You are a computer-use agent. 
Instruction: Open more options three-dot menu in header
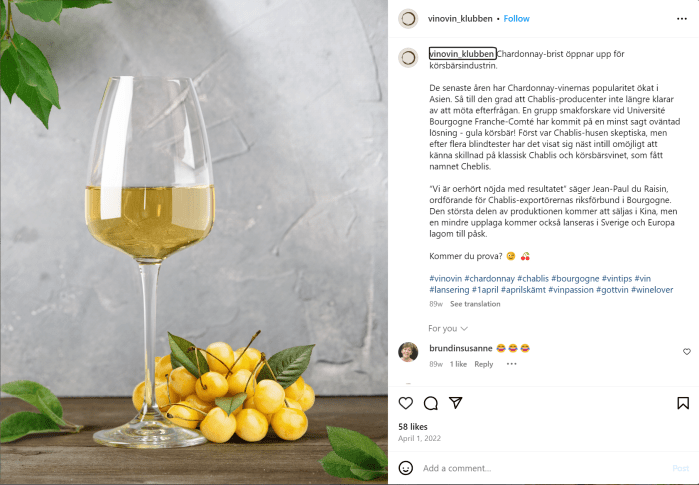682,19
